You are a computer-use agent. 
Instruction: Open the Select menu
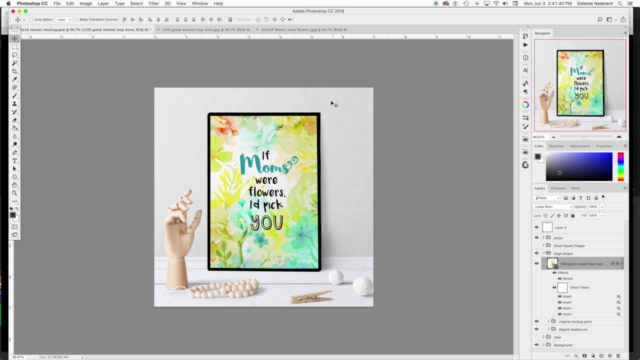click(x=136, y=3)
